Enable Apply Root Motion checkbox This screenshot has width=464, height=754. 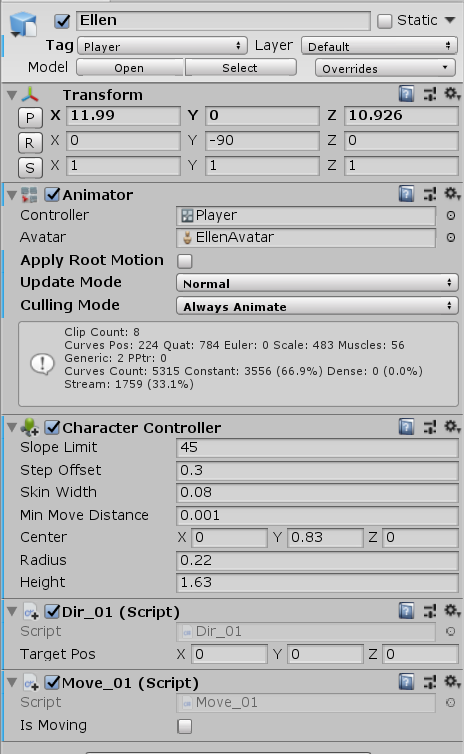[185, 261]
